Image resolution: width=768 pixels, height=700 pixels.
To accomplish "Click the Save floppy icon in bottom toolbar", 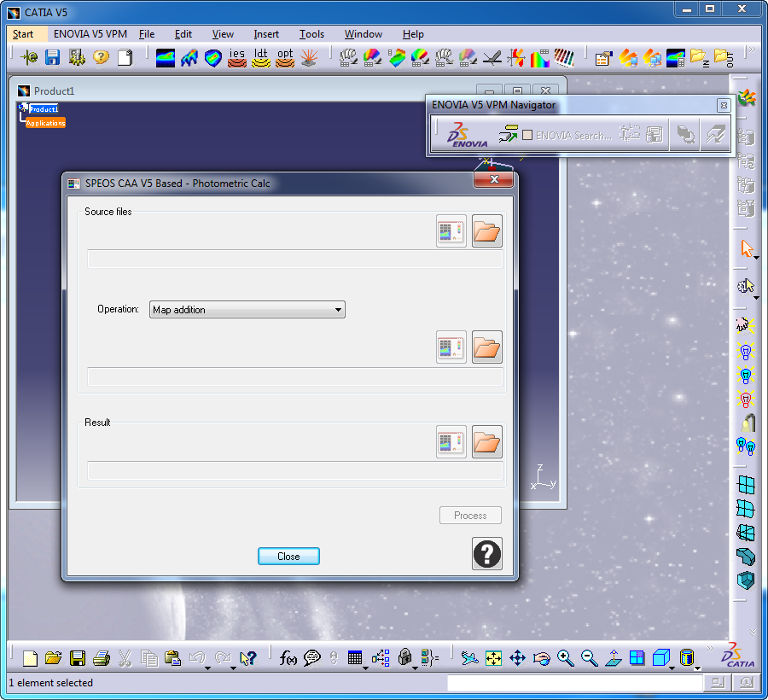I will pyautogui.click(x=78, y=658).
